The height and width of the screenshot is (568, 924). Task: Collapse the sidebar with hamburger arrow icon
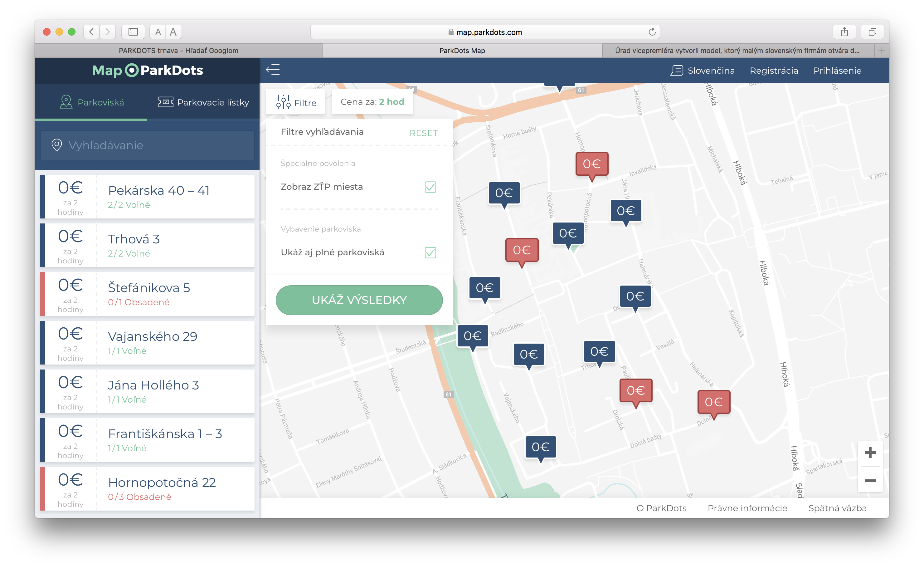click(x=273, y=70)
